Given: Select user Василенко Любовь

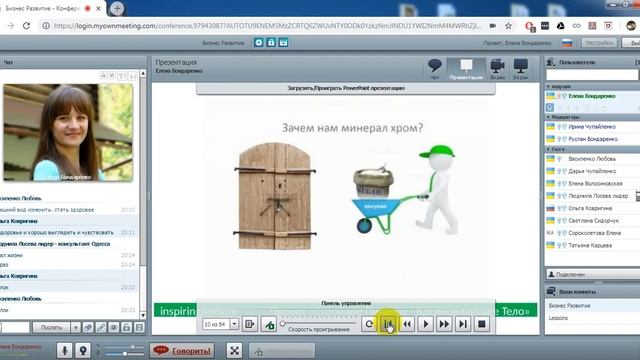Looking at the screenshot, I should (593, 159).
